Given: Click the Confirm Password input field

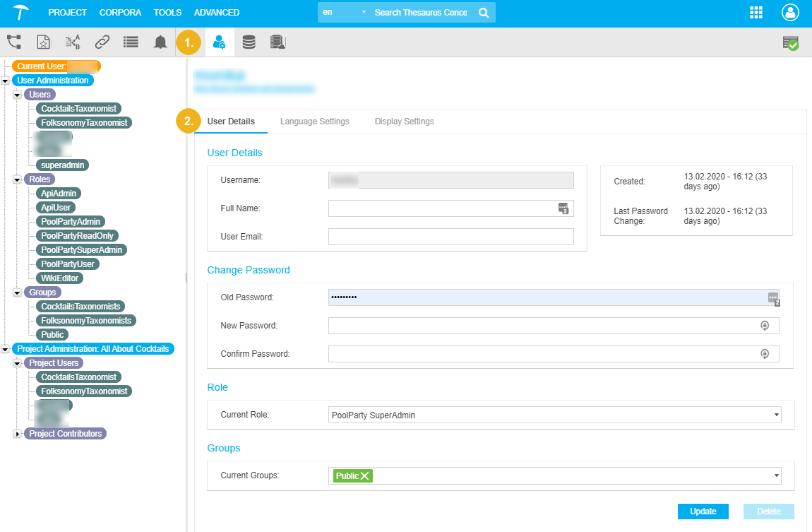Looking at the screenshot, I should click(554, 354).
